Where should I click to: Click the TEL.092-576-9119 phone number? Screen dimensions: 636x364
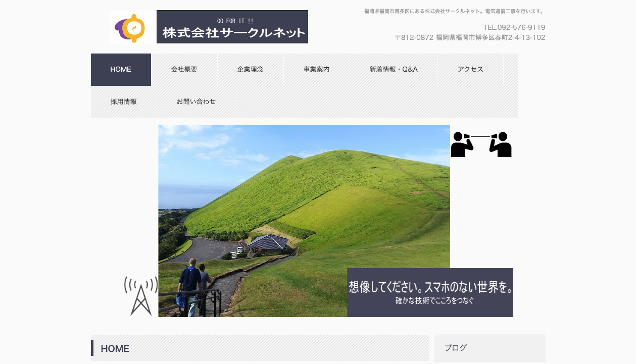(x=515, y=27)
